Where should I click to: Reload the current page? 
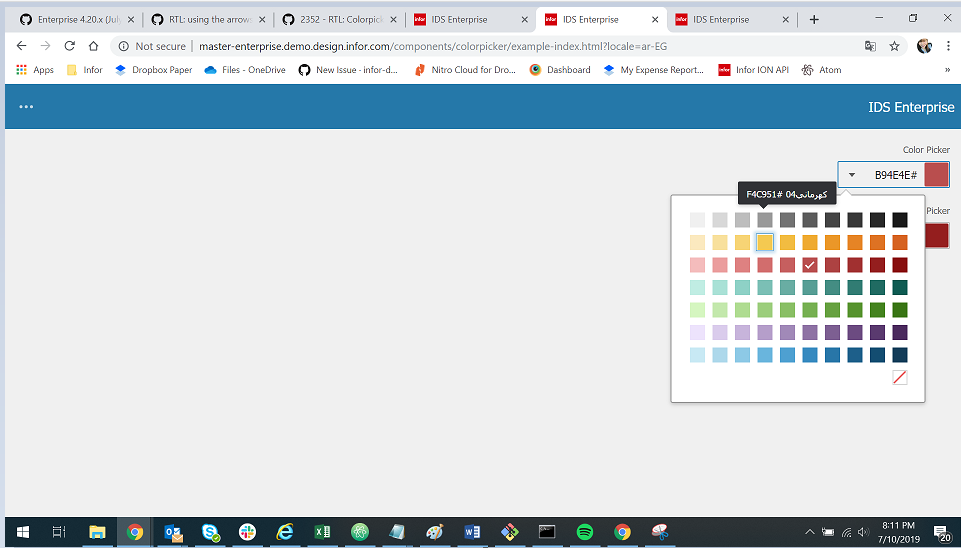pyautogui.click(x=69, y=46)
